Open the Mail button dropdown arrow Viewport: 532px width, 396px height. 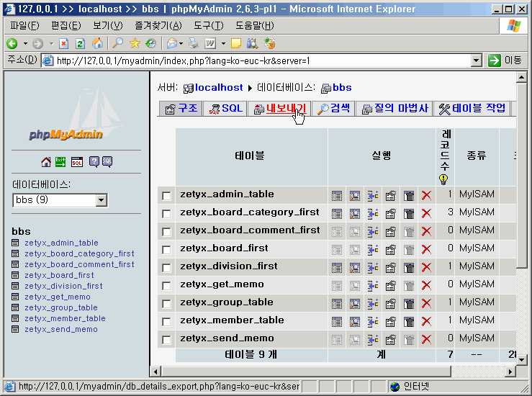[181, 43]
